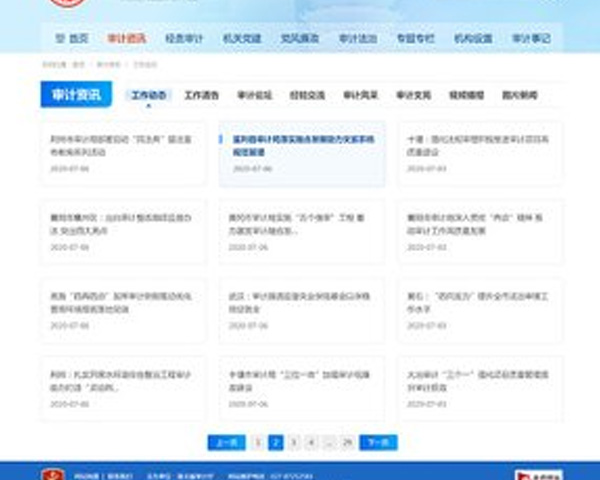Go to previous page with 上一页
The image size is (600, 480).
coord(227,442)
